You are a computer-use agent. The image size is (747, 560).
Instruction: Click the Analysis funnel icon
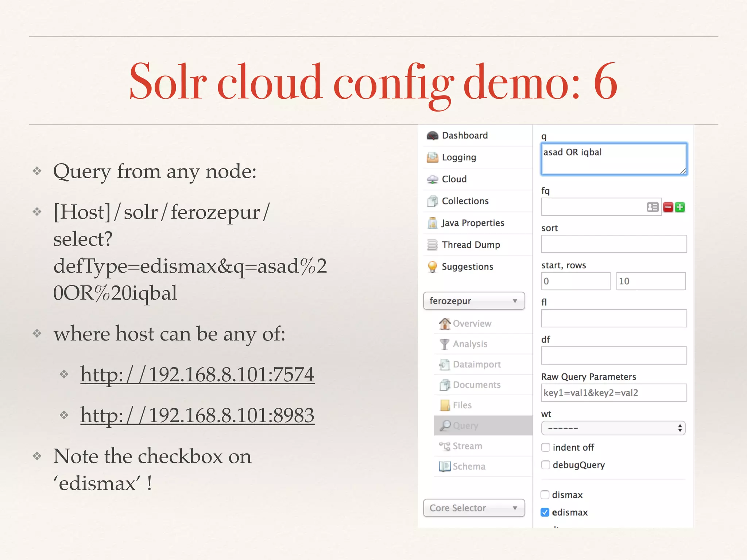click(445, 344)
